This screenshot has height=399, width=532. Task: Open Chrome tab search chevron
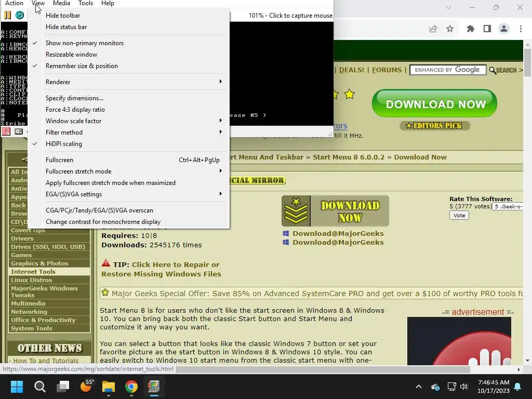[448, 7]
